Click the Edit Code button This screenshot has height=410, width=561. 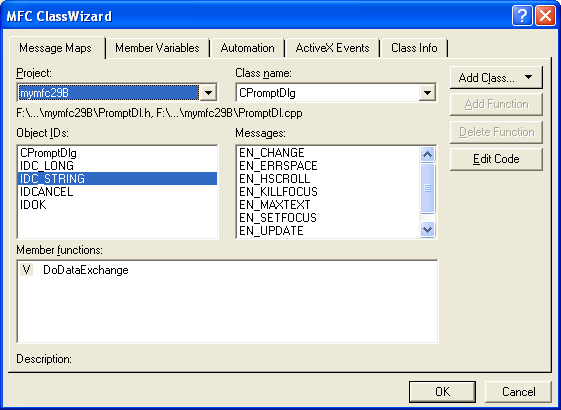coord(496,158)
